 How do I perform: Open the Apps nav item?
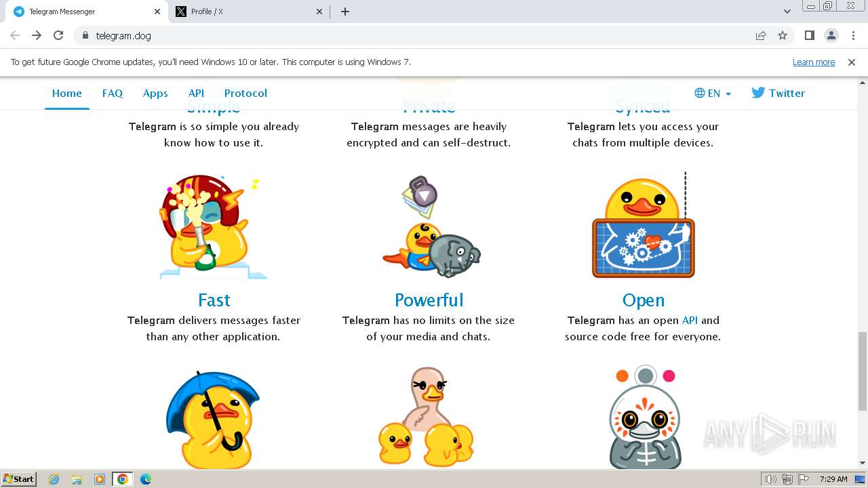tap(155, 94)
